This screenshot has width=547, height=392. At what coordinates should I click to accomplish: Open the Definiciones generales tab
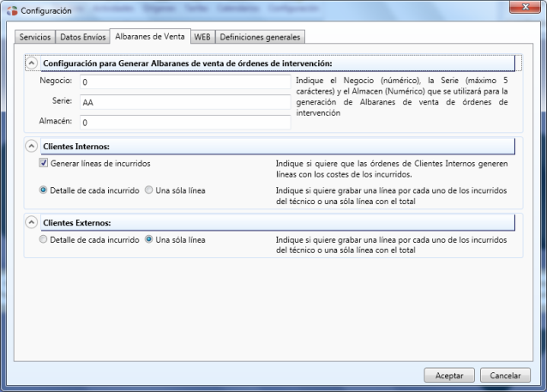tap(261, 38)
